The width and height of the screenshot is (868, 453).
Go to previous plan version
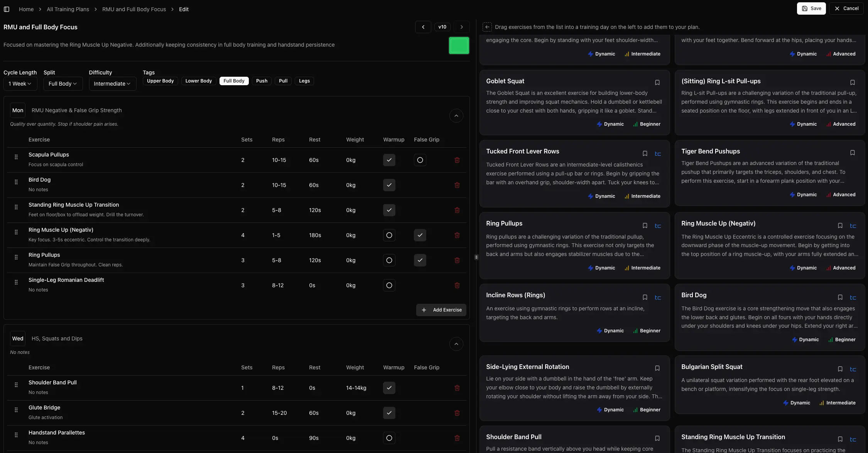click(x=423, y=27)
